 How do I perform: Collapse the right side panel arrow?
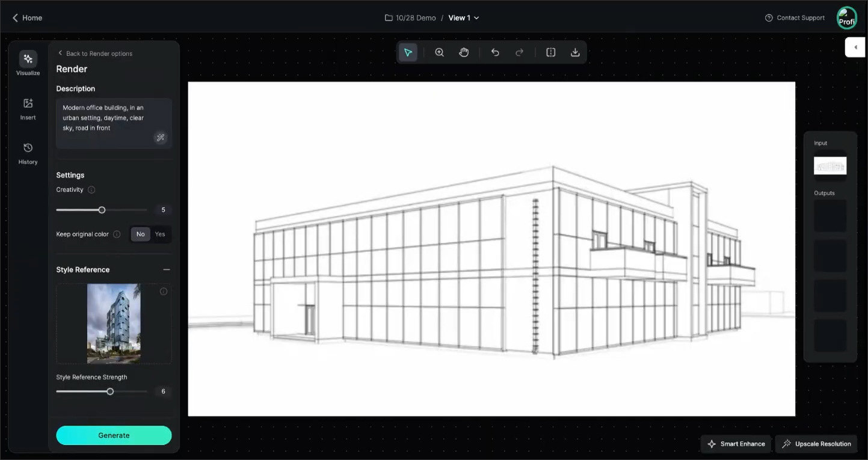coord(855,47)
